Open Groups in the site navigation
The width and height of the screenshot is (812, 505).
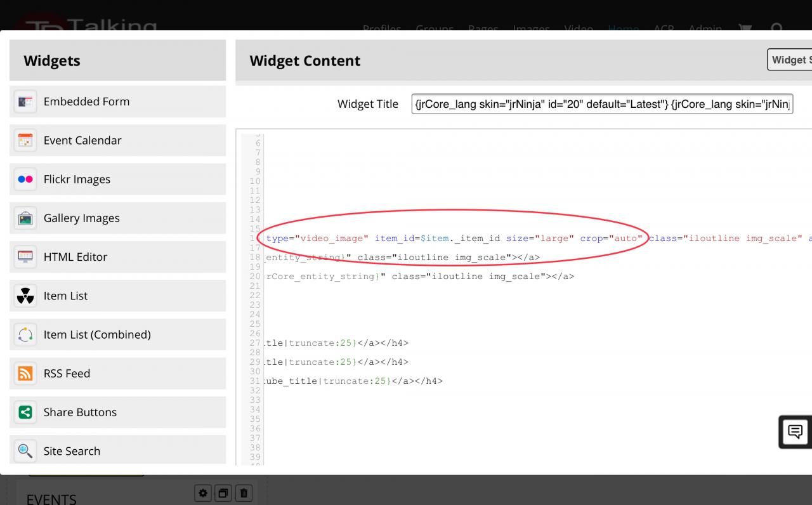pyautogui.click(x=435, y=29)
